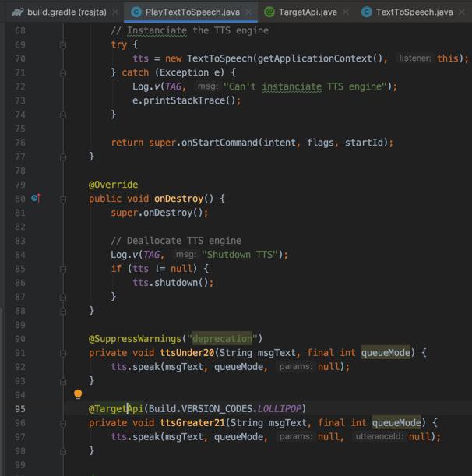Click 'e.printStackTrace()' on line 73
This screenshot has height=476, width=472.
[186, 100]
